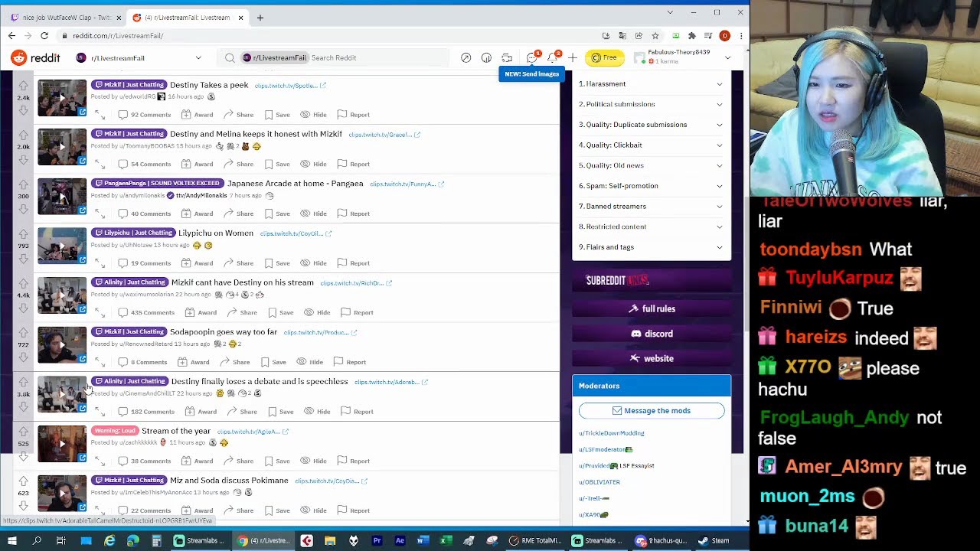Open a new Chrome tab

[260, 18]
